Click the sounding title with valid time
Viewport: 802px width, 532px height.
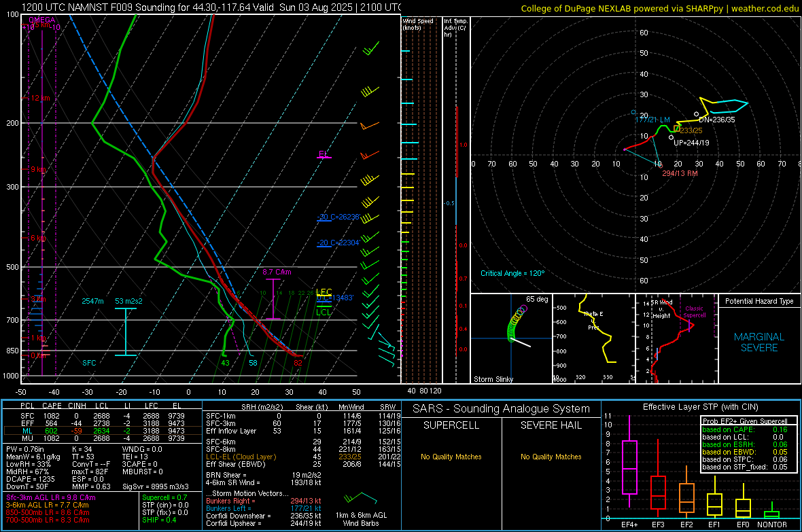tap(211, 7)
